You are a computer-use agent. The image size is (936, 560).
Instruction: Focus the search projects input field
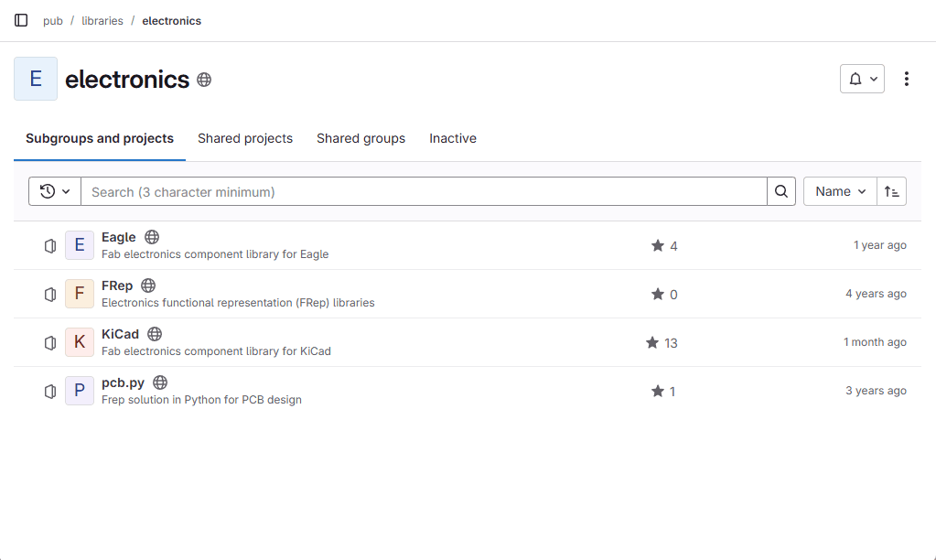click(x=424, y=191)
